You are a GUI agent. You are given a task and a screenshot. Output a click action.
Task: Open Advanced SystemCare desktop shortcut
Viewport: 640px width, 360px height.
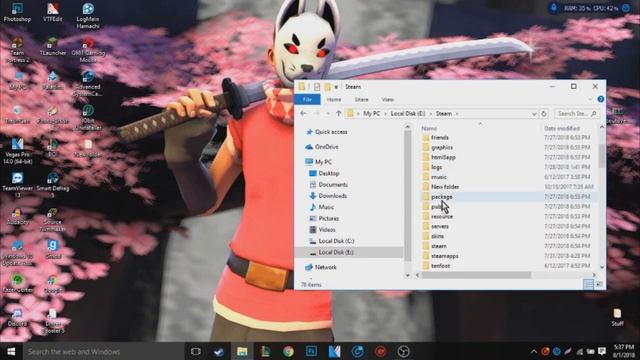click(88, 83)
